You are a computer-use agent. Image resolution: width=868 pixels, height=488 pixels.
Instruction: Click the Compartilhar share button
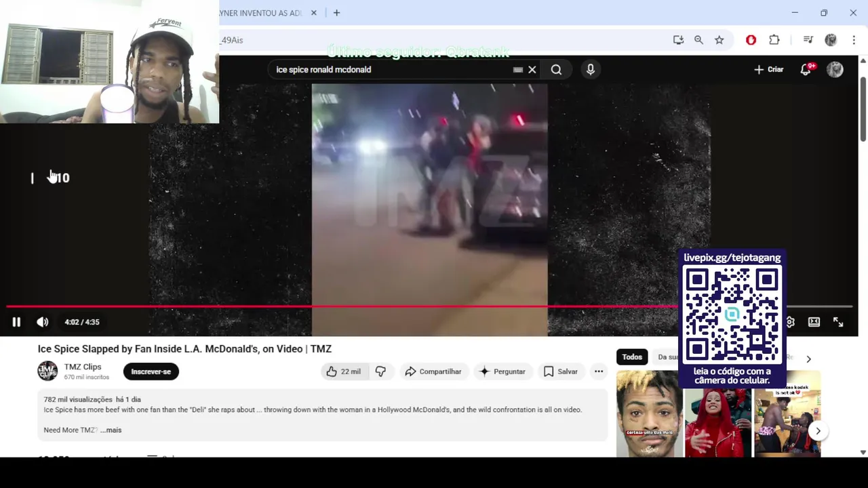433,371
